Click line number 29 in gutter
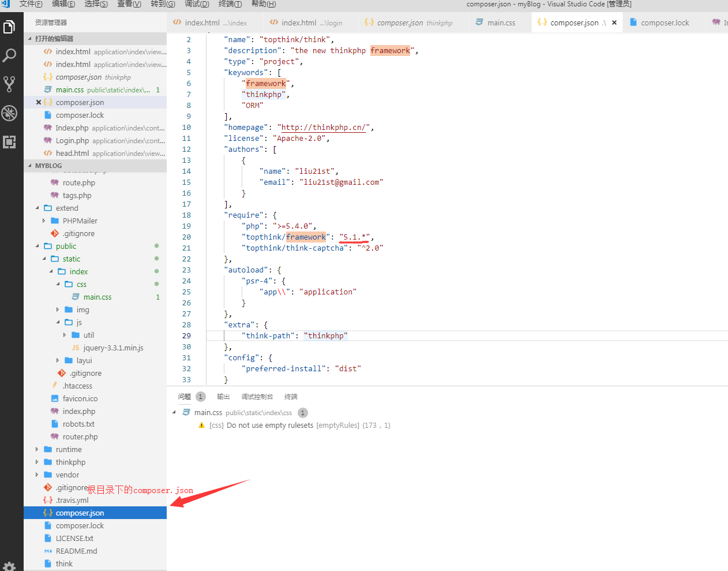Viewport: 728px width, 571px height. click(x=186, y=335)
